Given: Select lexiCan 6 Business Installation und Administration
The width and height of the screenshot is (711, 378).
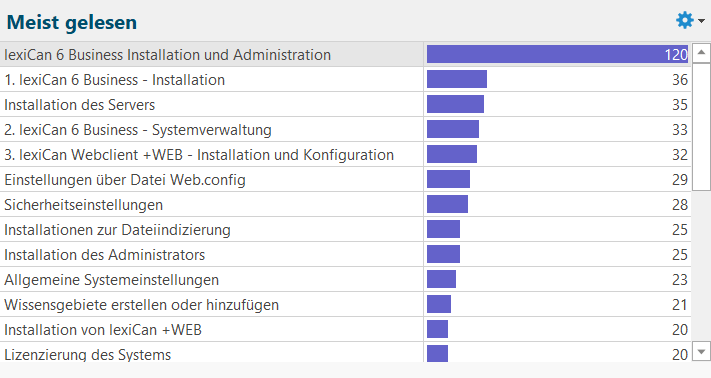Looking at the screenshot, I should pos(346,54).
